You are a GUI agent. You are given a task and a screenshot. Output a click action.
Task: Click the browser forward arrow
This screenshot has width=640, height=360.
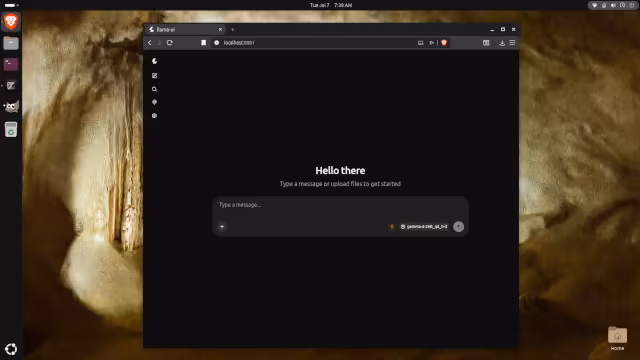[160, 42]
